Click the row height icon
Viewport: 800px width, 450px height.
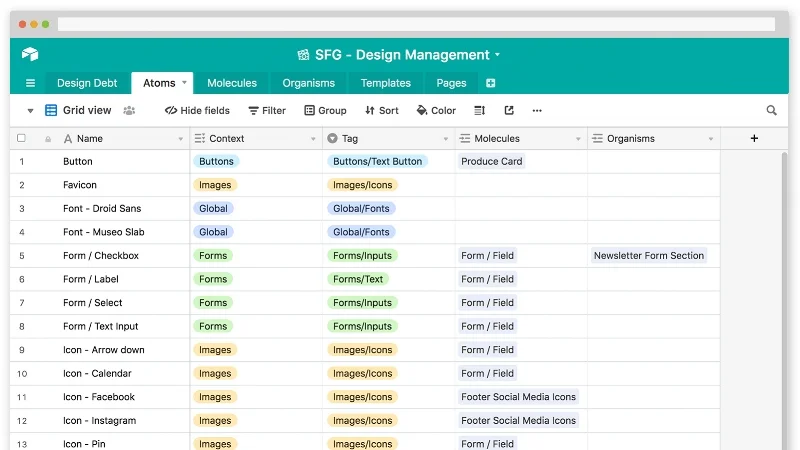[480, 110]
